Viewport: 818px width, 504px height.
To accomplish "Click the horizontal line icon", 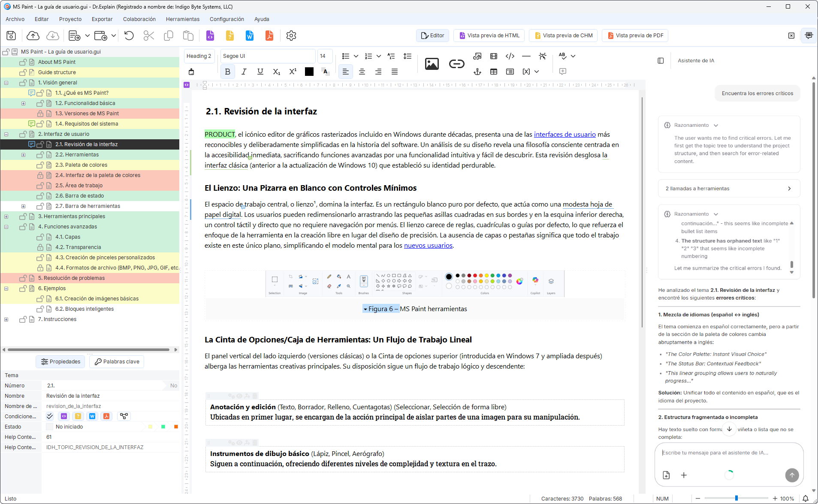I will (526, 56).
